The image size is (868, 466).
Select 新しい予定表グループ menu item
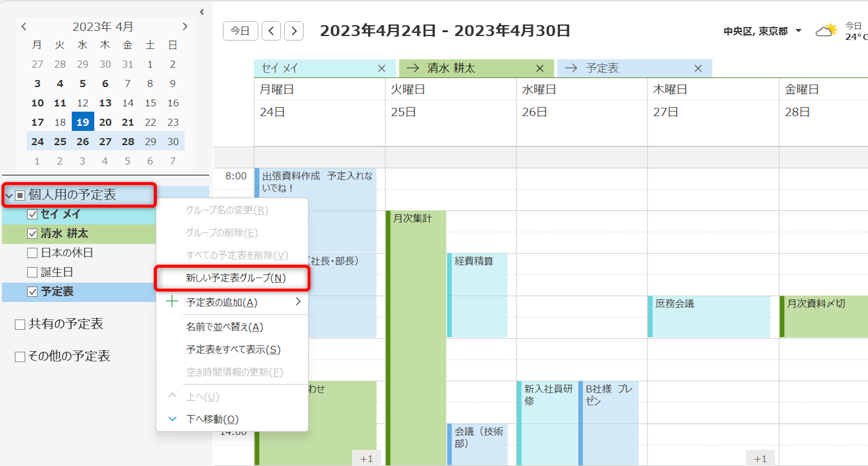pos(235,278)
